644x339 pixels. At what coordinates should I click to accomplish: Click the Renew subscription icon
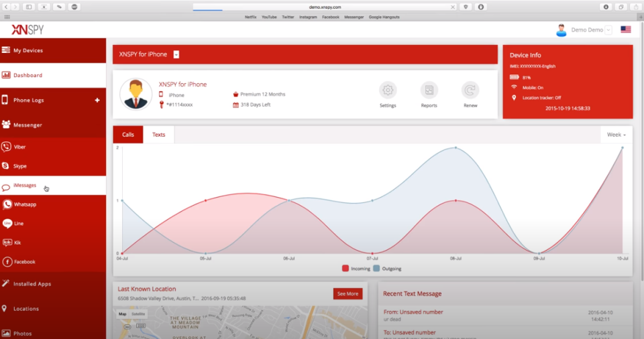[470, 90]
